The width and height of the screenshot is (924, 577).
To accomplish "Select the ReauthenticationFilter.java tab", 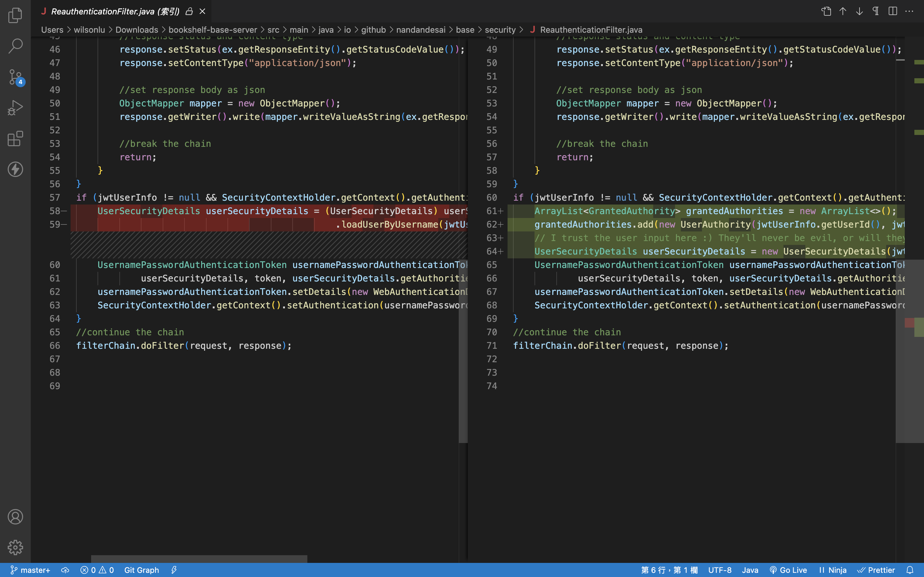I will [115, 12].
